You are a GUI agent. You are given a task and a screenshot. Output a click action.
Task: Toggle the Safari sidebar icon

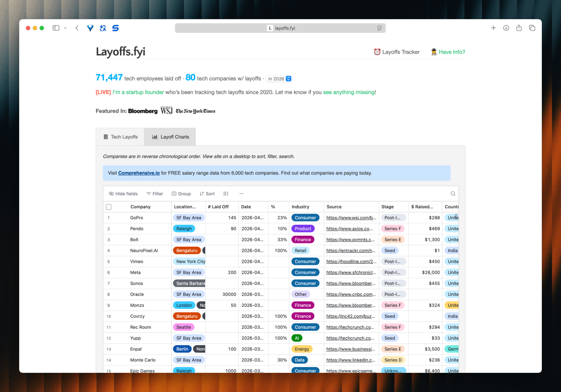(x=56, y=28)
